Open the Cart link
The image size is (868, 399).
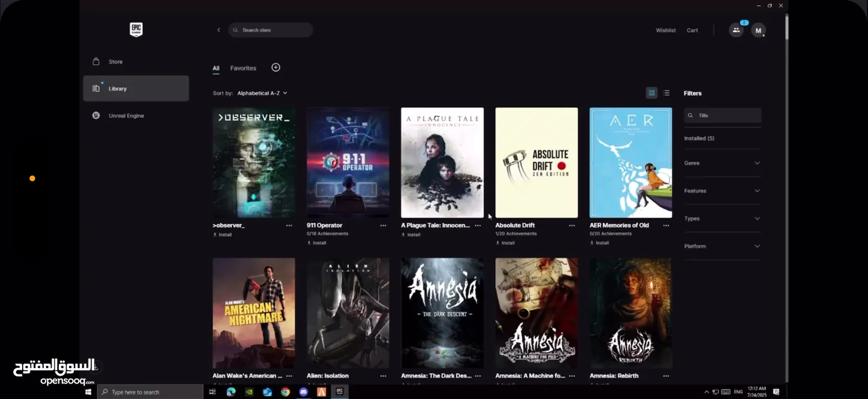coord(692,30)
